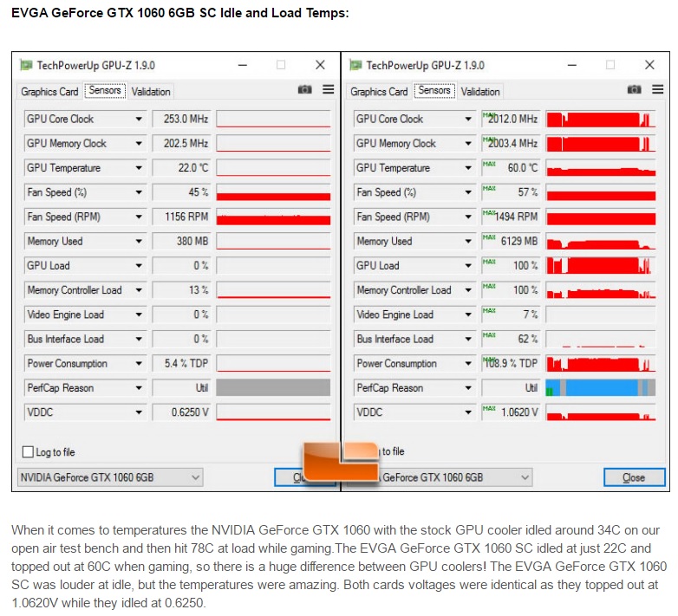This screenshot has height=616, width=678.
Task: Click the 380 MB memory used value in left window
Action: (x=181, y=241)
